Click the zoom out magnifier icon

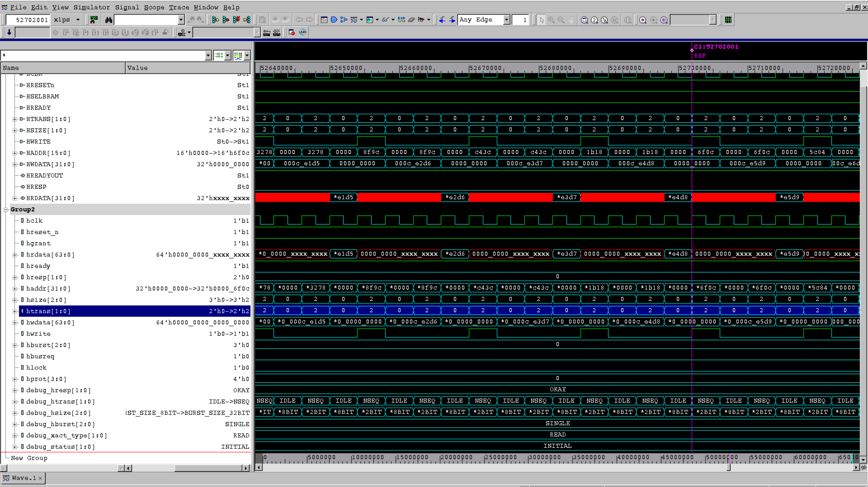click(561, 20)
